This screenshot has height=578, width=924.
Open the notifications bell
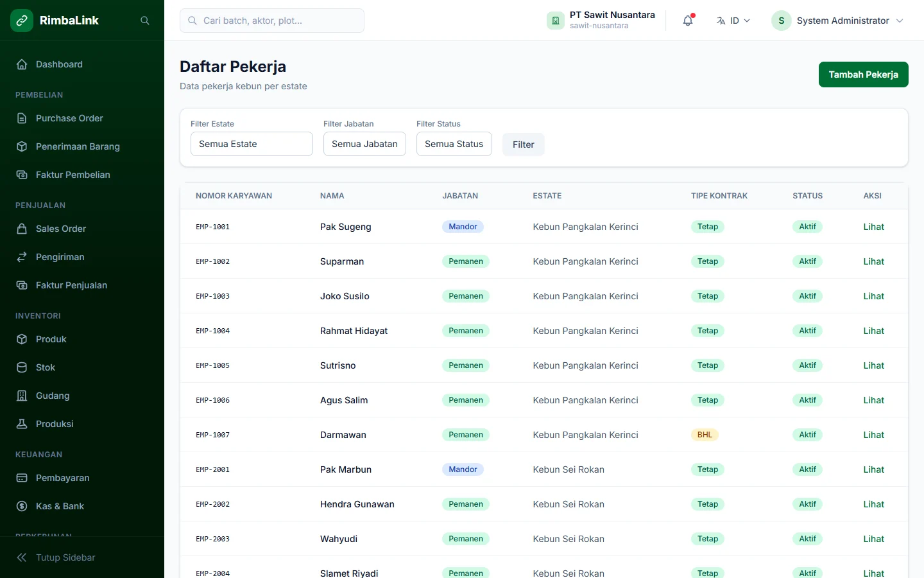pos(688,21)
